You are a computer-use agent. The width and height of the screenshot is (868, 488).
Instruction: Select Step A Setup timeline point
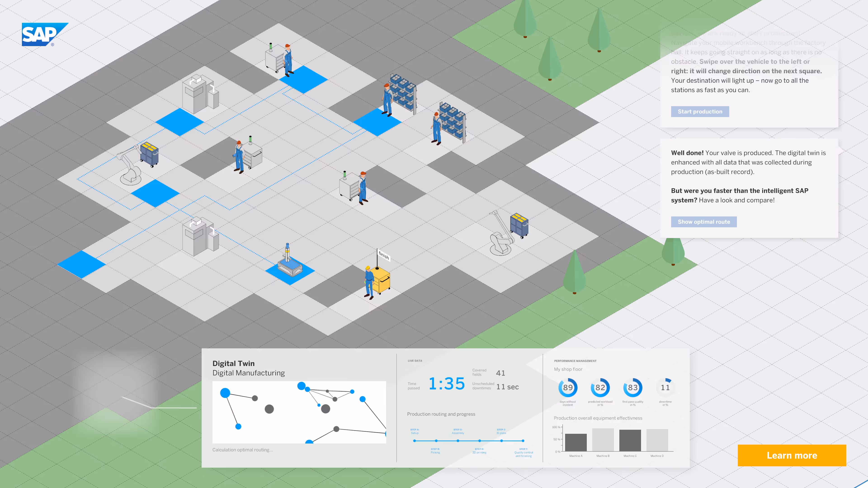click(x=415, y=441)
